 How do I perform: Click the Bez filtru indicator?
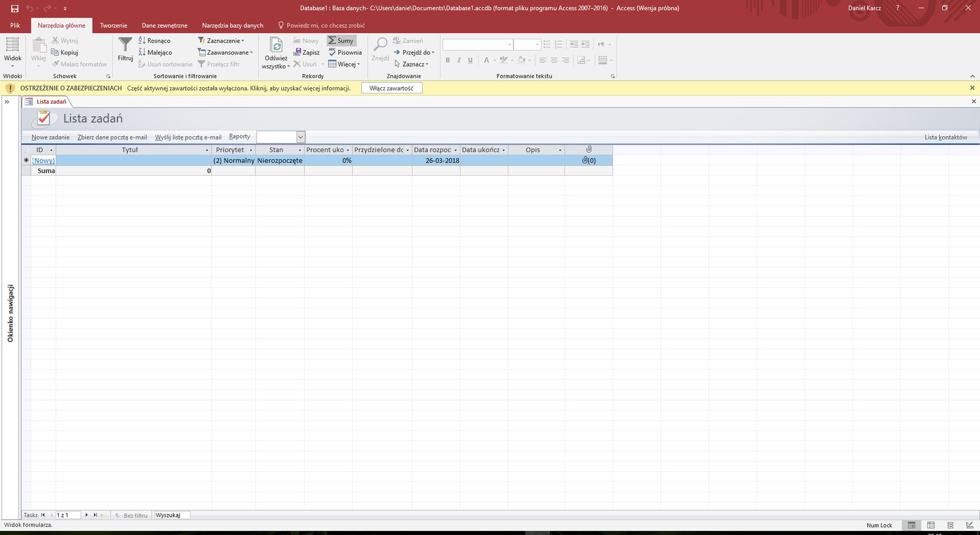coord(131,515)
